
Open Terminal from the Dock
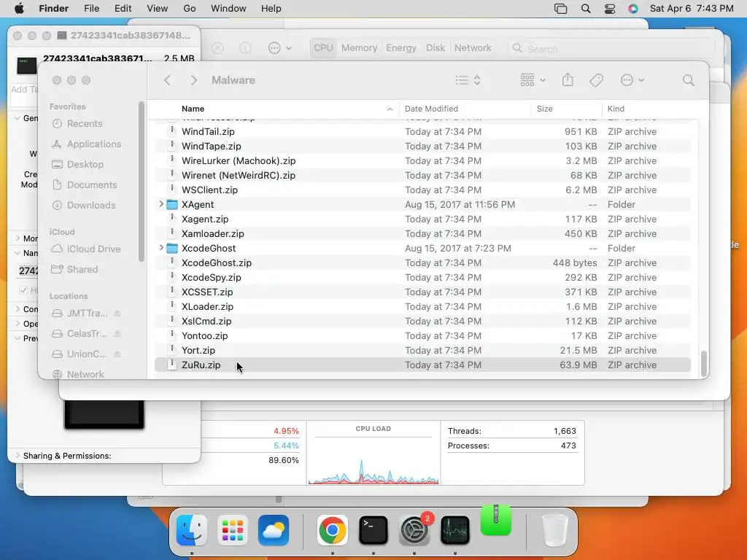click(373, 530)
